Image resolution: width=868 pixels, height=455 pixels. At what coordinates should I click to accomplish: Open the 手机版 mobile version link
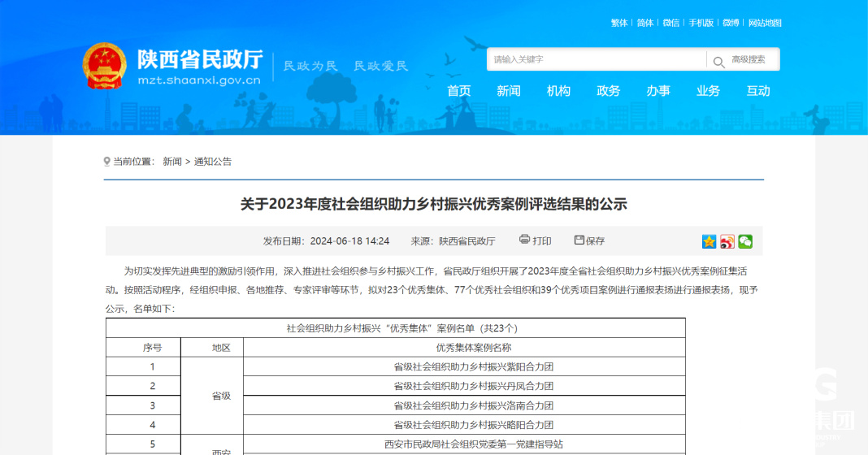pos(701,23)
